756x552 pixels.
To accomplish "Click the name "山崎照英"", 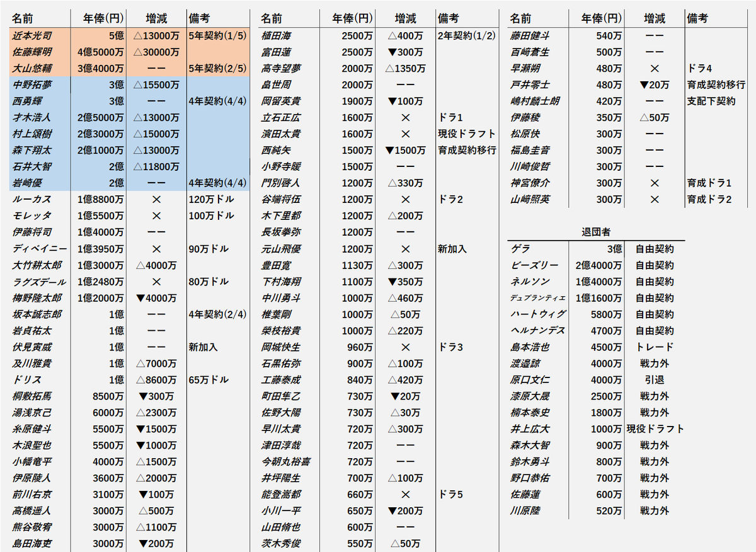I will coord(530,200).
